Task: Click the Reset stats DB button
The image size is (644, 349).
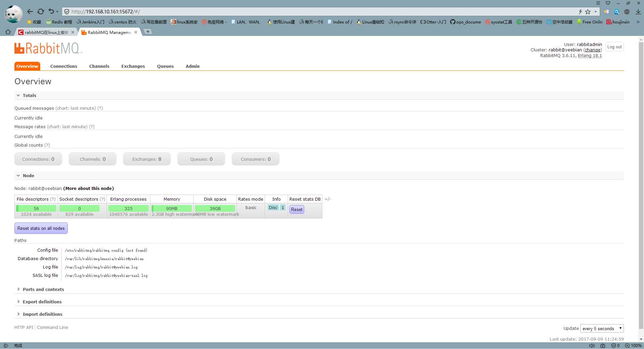Action: point(297,209)
